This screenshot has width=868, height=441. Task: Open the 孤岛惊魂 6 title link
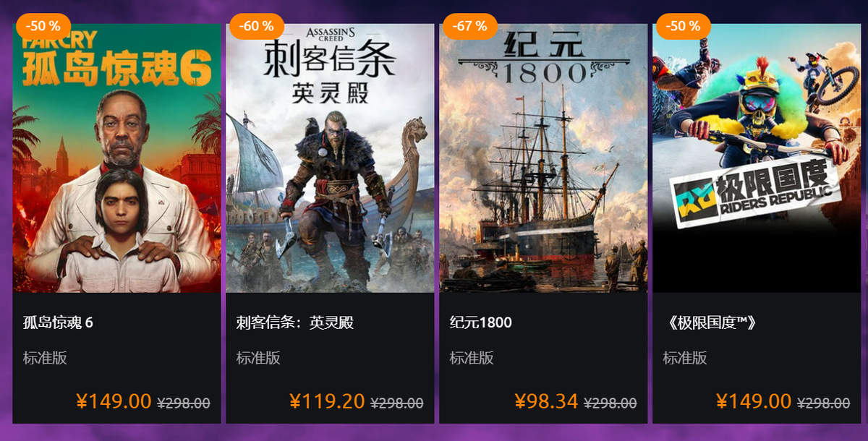[x=58, y=322]
